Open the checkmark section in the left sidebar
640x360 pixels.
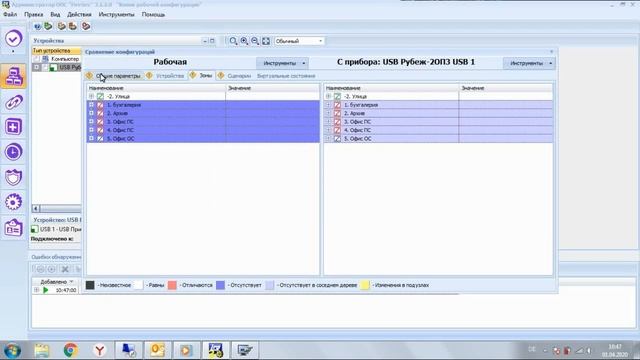coord(13,39)
